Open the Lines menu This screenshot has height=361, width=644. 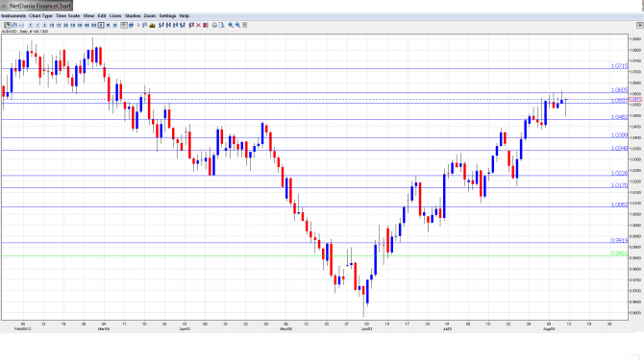115,15
